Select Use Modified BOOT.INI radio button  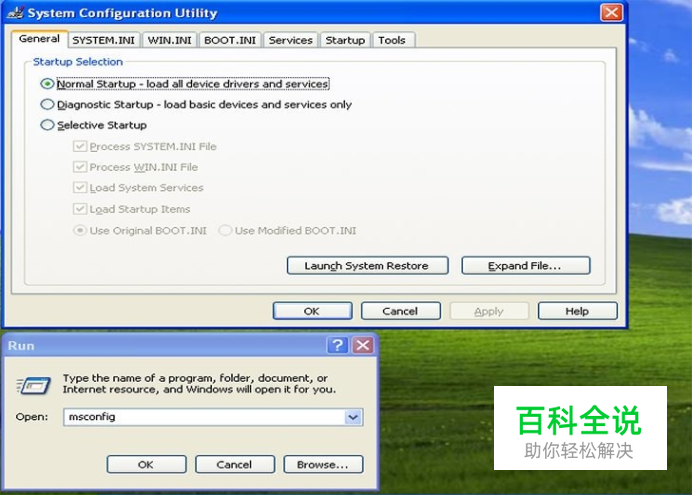click(x=225, y=230)
